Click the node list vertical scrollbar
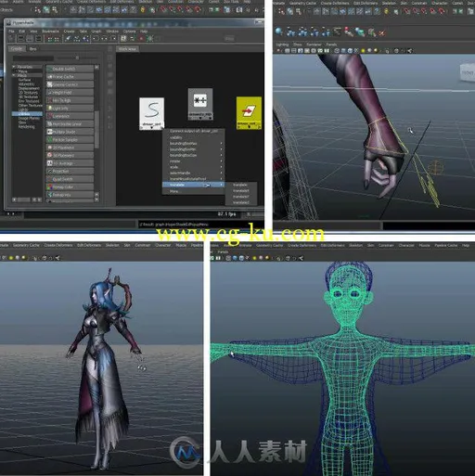The width and height of the screenshot is (475, 476). [96, 129]
